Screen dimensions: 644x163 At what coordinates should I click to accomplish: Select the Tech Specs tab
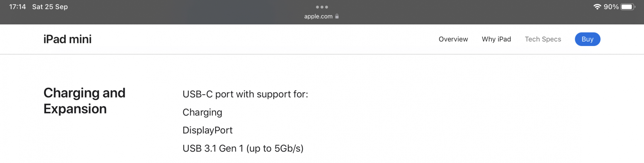point(543,39)
